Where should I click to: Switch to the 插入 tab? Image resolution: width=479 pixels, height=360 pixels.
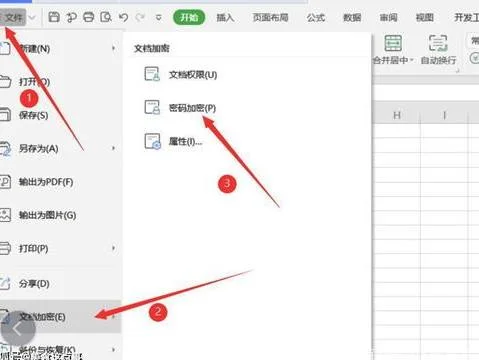(225, 17)
